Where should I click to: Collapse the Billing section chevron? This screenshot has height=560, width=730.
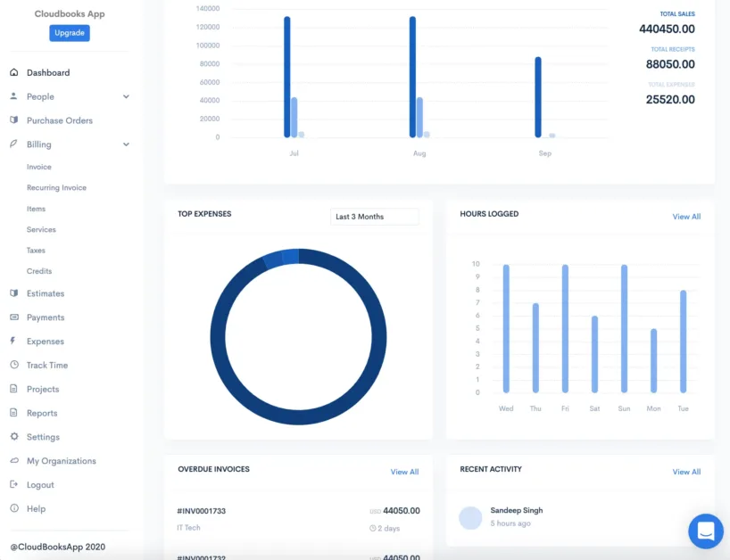click(x=126, y=144)
